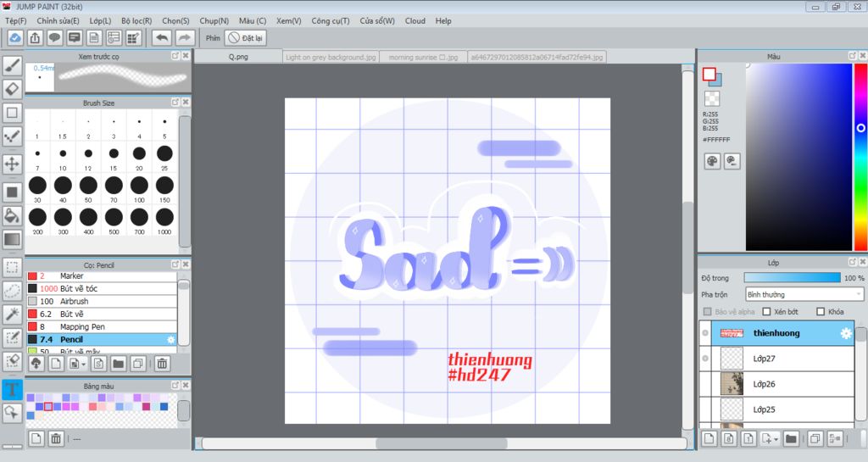868x462 pixels.
Task: Click the Đặt lại reset button
Action: (x=247, y=37)
